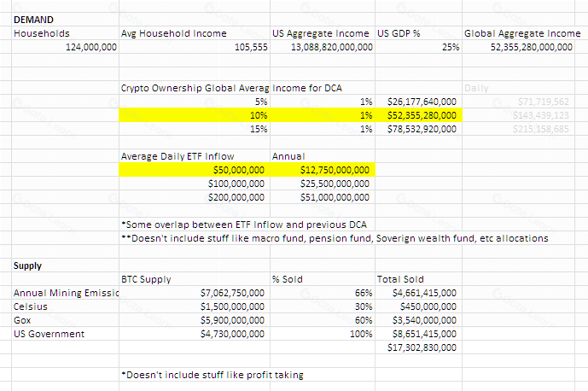Screen dimensions: 588x391
Task: Click the yellow highlighted 10% ownership cell
Action: tap(195, 115)
